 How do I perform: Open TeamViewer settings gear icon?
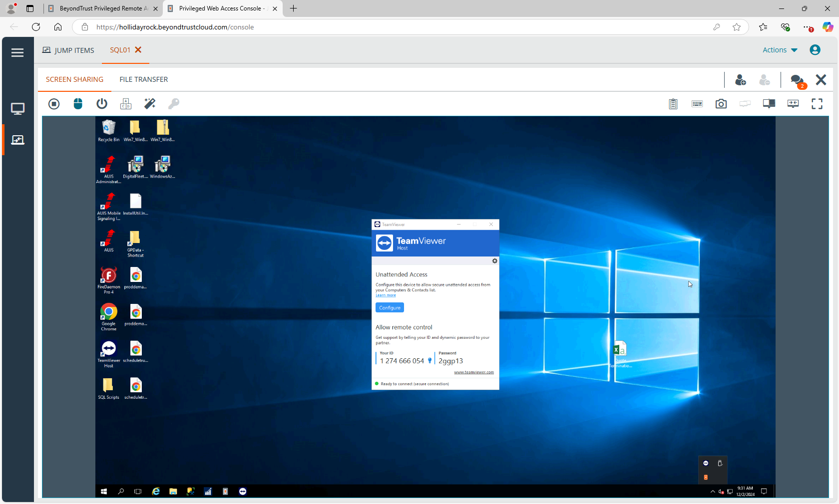pos(494,261)
